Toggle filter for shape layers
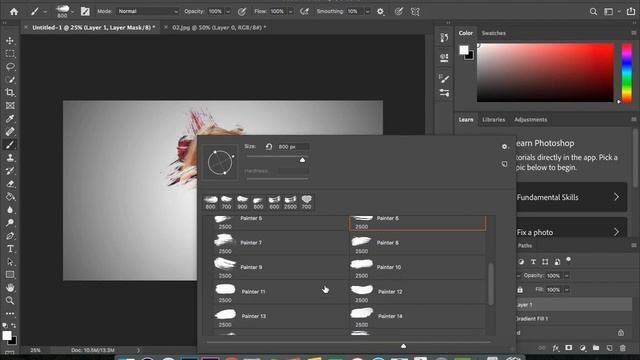The height and width of the screenshot is (360, 640). point(545,262)
